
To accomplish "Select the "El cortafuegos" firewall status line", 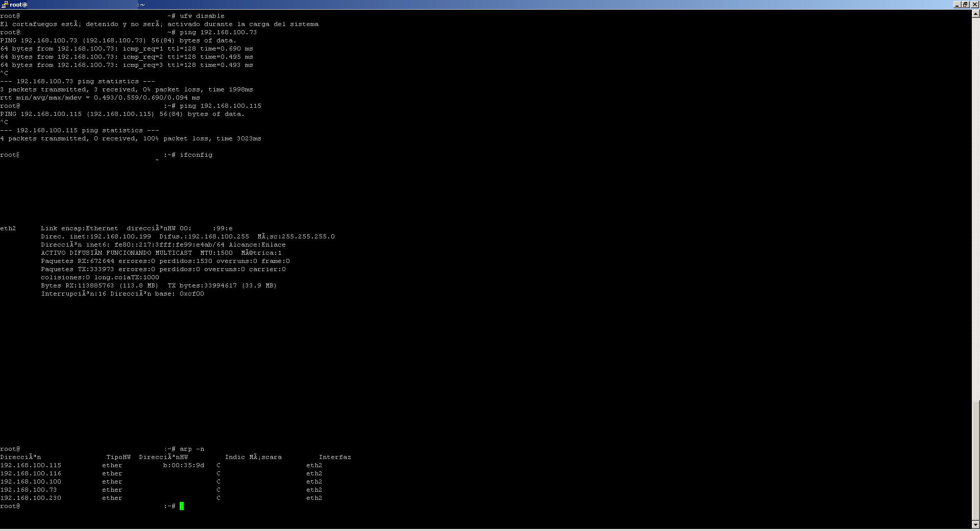I will coord(159,24).
